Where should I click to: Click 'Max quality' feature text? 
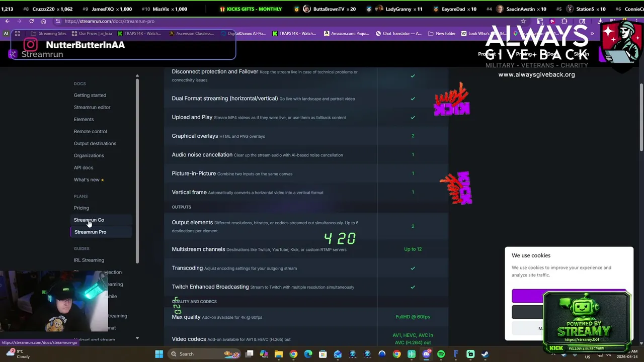[186, 317]
